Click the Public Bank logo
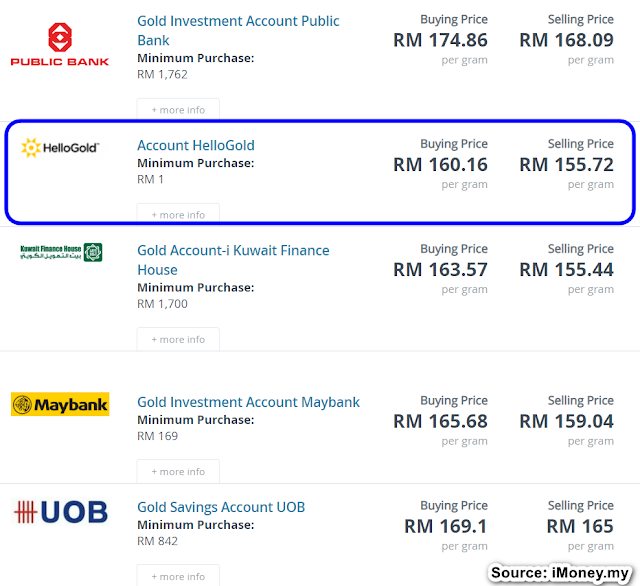This screenshot has height=586, width=640. click(60, 44)
